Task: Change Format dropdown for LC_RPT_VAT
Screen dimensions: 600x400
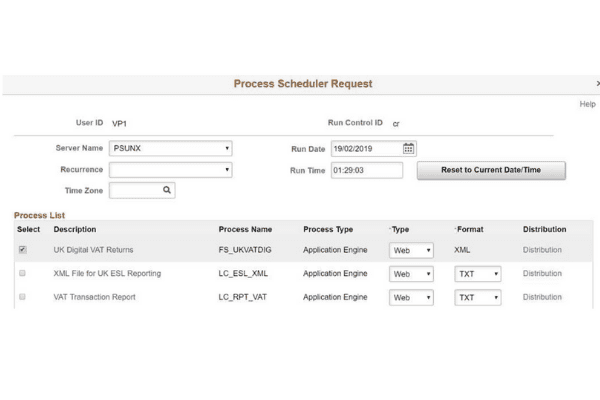Action: tap(478, 297)
